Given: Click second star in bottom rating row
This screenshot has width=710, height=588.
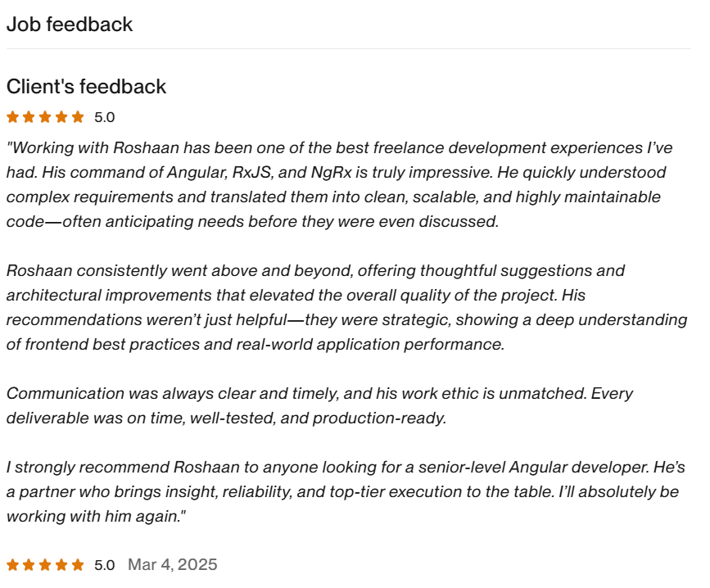Looking at the screenshot, I should click(29, 565).
